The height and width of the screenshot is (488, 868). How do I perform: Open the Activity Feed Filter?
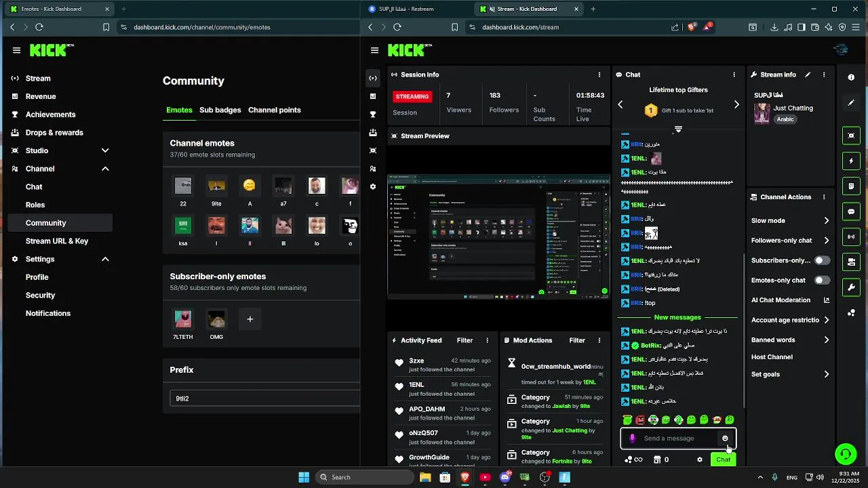[465, 340]
